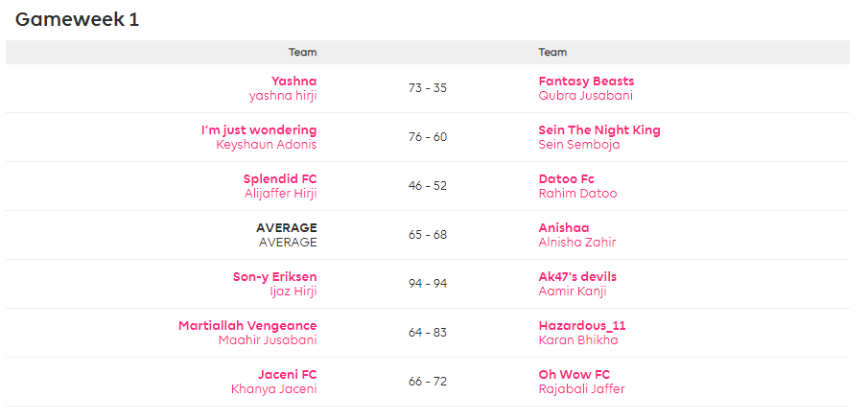Select the Ak47's devils team link

(x=577, y=277)
